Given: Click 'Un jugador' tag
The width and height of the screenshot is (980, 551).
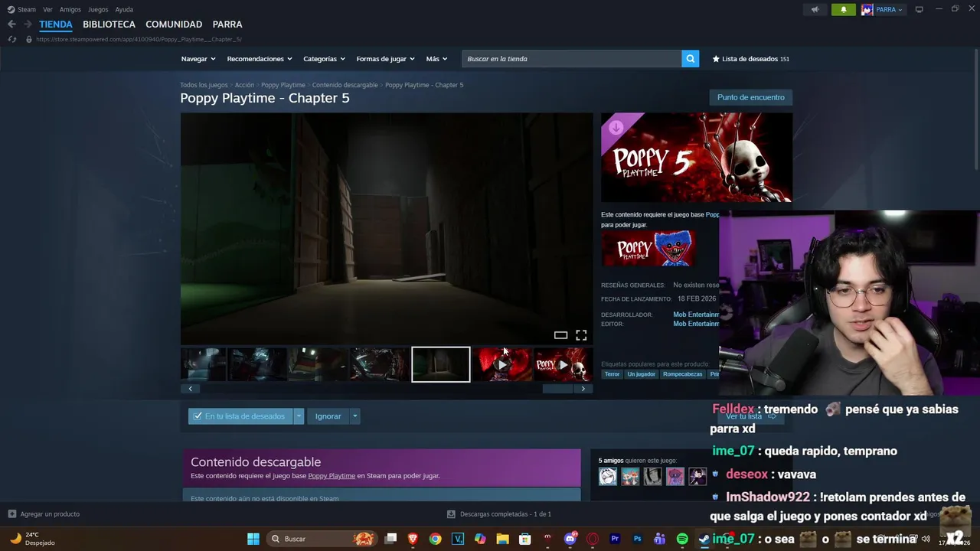Looking at the screenshot, I should point(642,374).
